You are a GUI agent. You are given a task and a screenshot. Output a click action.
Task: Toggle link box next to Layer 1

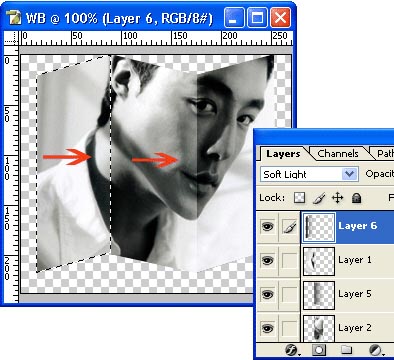pos(289,261)
